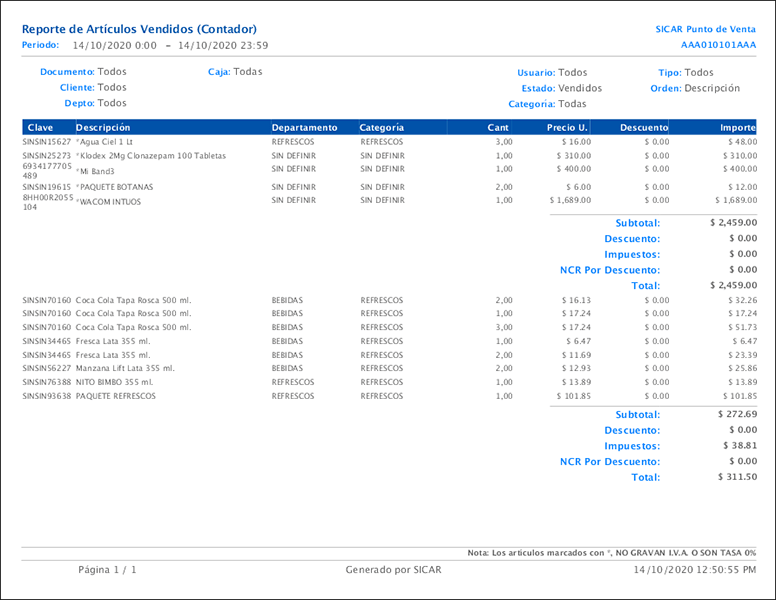Click the 'Cant' column header

tap(497, 128)
